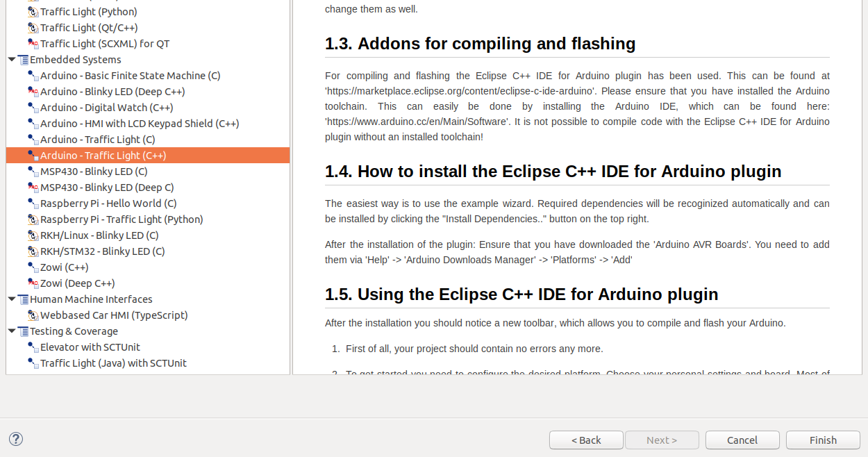Click the icon beside Webbased Car HMI (TypeScript)

[33, 315]
